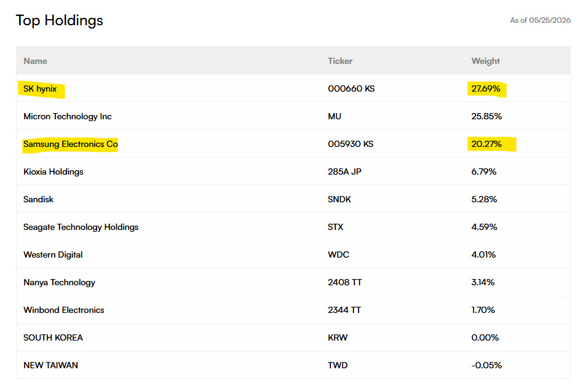Screen dimensions: 588x383
Task: Click the highlighted 27.69% weight
Action: [486, 89]
